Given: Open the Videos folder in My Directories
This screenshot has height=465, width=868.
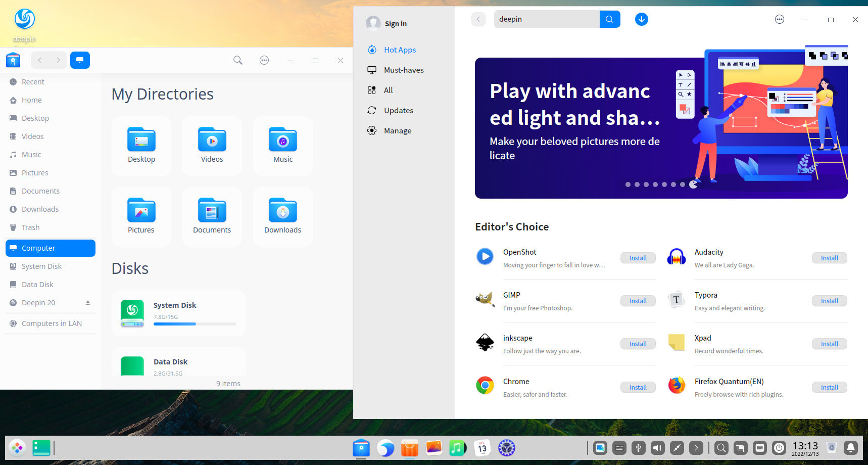Looking at the screenshot, I should point(212,146).
